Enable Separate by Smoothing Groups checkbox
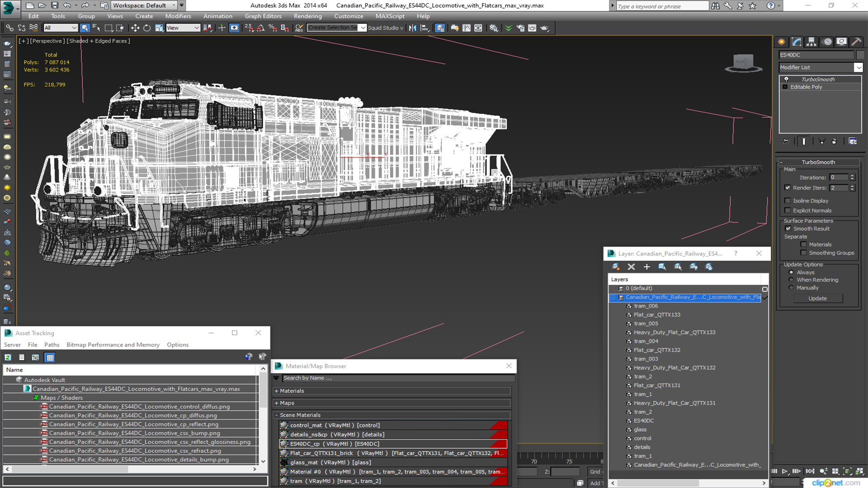The image size is (868, 488). click(804, 253)
